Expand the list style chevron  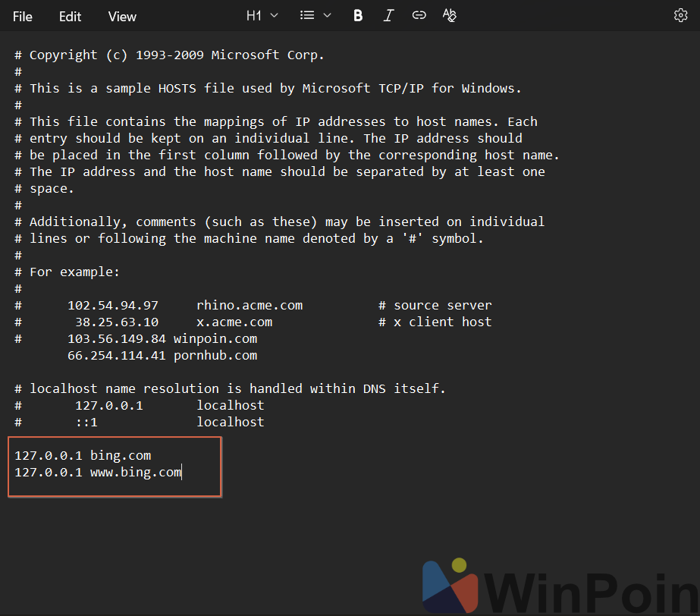(327, 16)
